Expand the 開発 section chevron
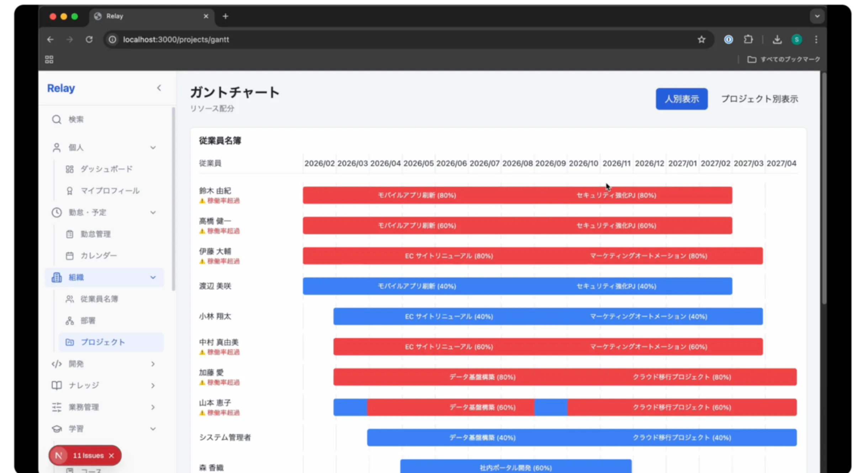Screen dimensions: 868x473 (x=153, y=364)
